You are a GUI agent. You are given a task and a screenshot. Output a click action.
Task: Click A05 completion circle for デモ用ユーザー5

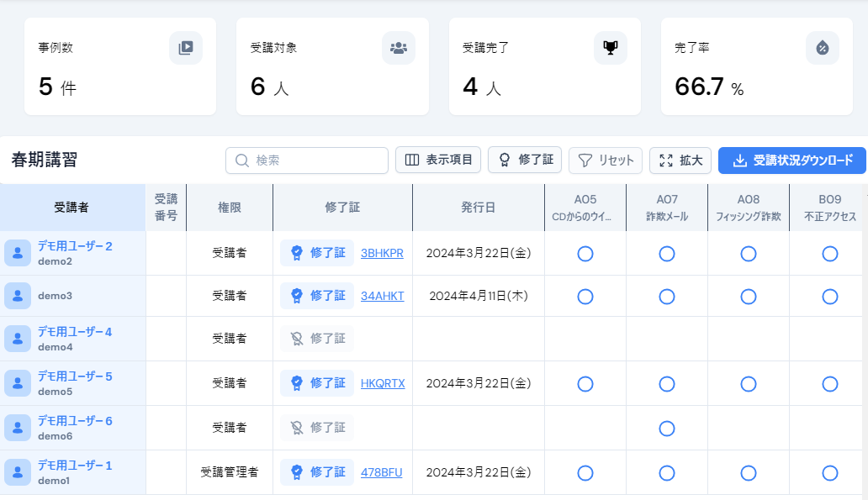coord(585,384)
